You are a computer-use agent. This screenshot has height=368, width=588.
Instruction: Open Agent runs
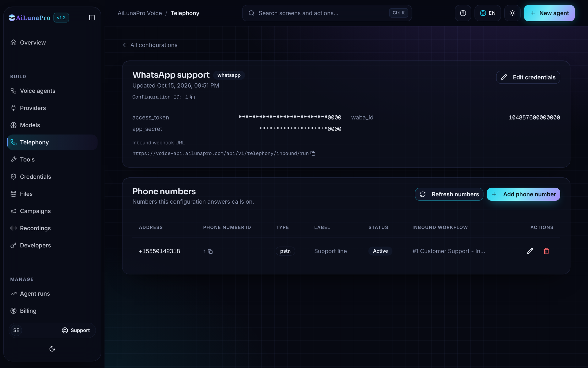click(52, 294)
